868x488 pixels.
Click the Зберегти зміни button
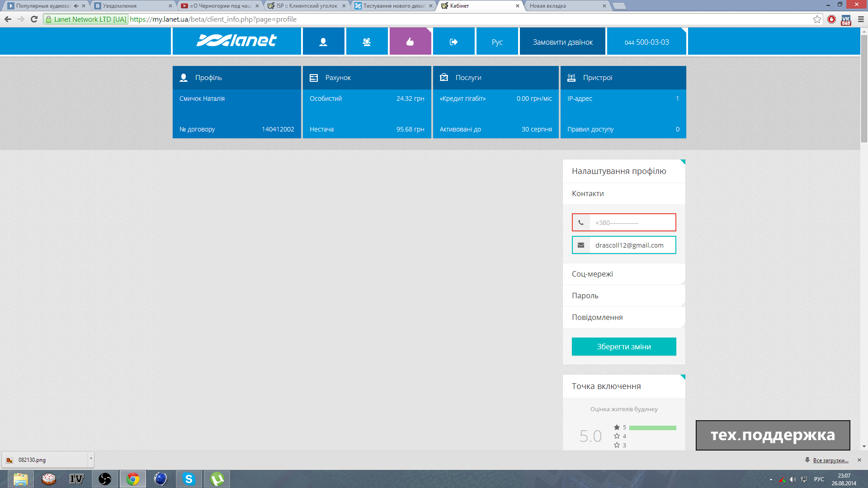(x=623, y=347)
